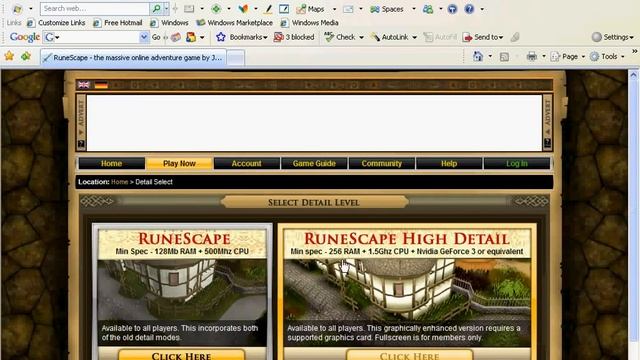Expand the toolbar overflow chevron
The width and height of the screenshot is (640, 360).
tap(635, 51)
